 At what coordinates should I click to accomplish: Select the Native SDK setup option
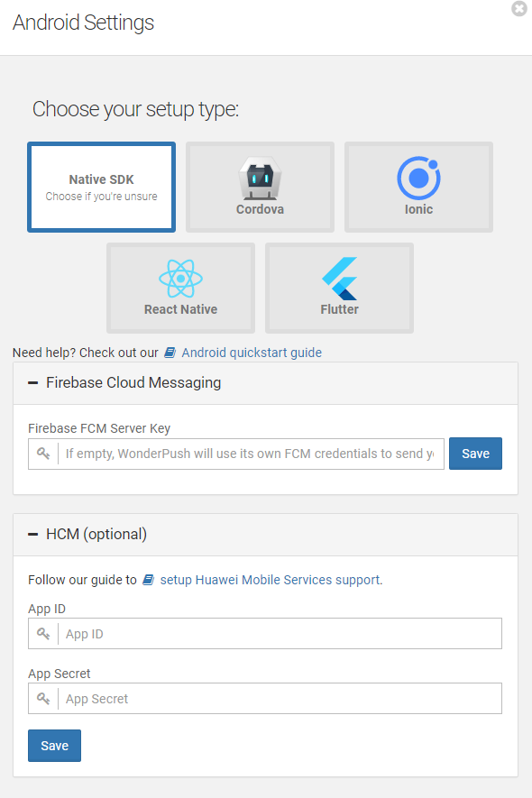point(101,187)
